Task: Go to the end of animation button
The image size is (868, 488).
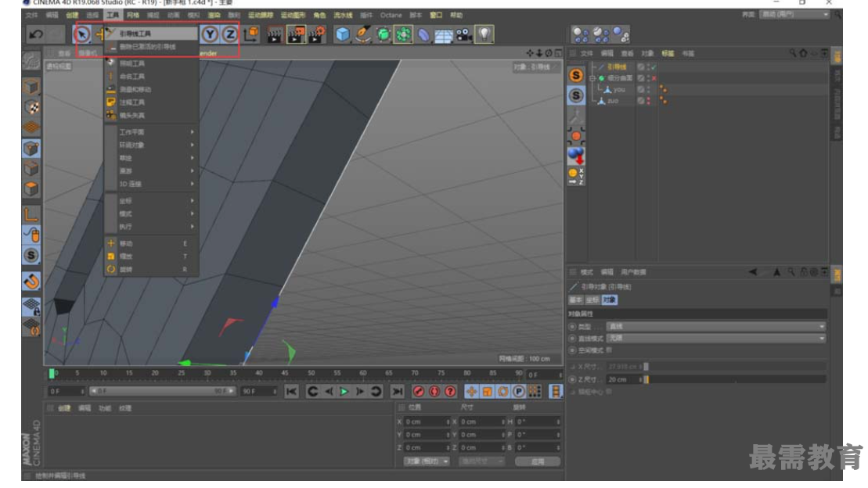Action: pyautogui.click(x=397, y=392)
